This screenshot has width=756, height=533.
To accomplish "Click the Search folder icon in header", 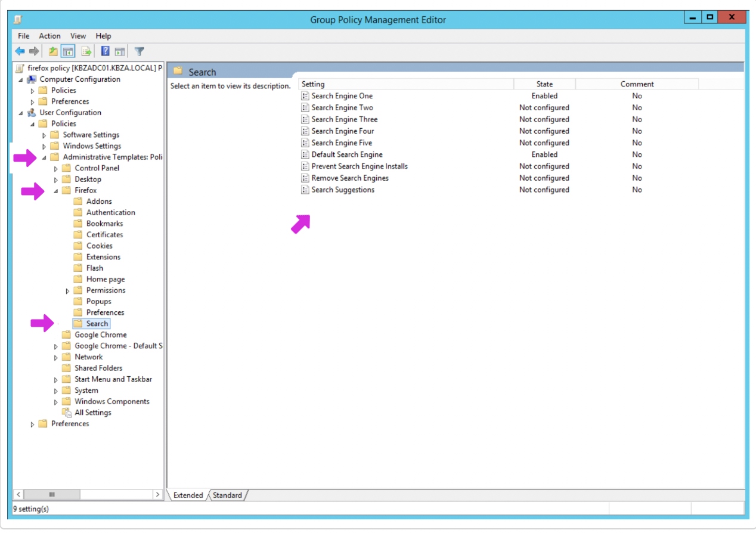I will point(178,72).
